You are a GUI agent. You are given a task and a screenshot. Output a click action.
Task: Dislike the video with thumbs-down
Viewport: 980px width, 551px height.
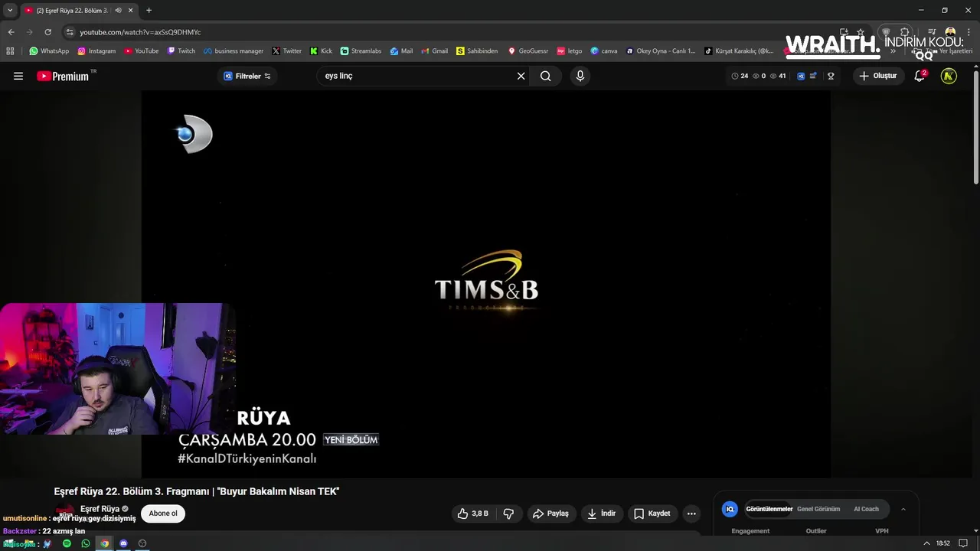[508, 514]
